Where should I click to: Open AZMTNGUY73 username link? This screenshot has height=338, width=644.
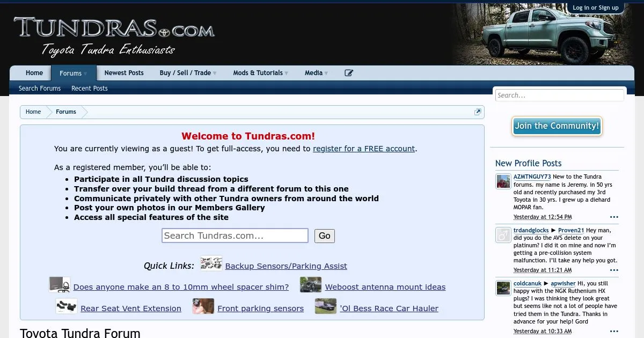tap(532, 177)
